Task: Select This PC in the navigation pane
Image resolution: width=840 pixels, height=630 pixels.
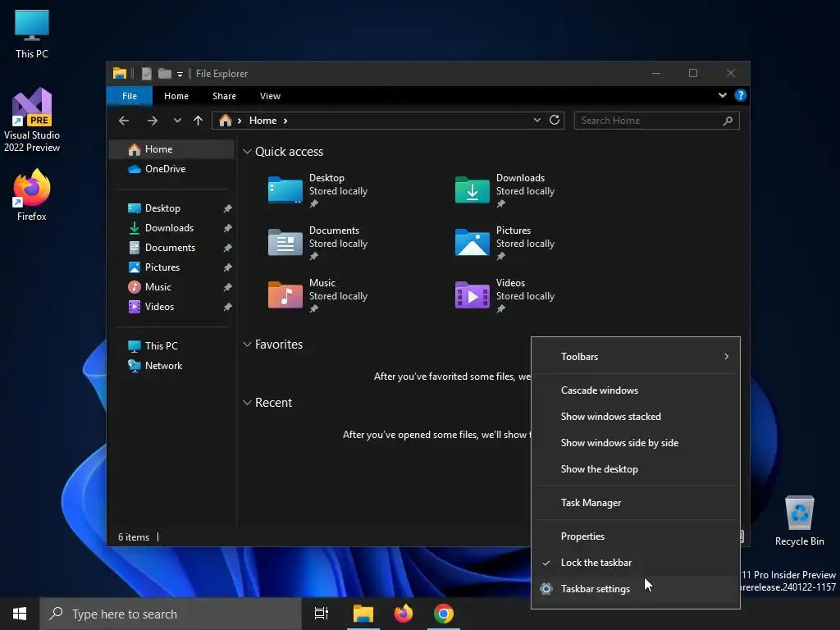Action: pos(171,346)
